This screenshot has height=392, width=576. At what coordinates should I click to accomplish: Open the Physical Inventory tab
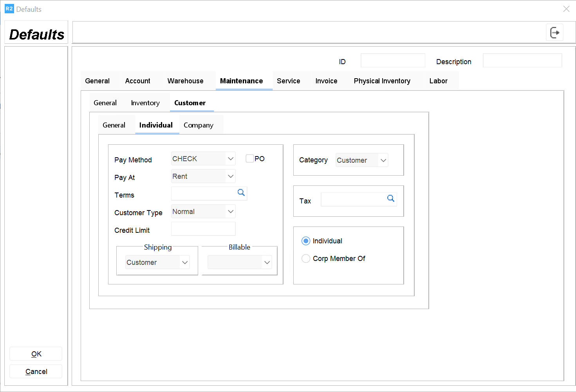[382, 81]
